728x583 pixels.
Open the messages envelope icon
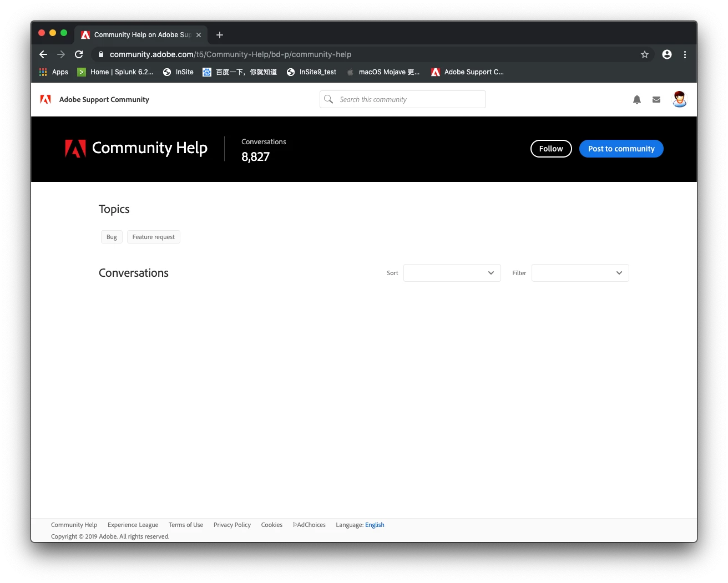tap(656, 100)
